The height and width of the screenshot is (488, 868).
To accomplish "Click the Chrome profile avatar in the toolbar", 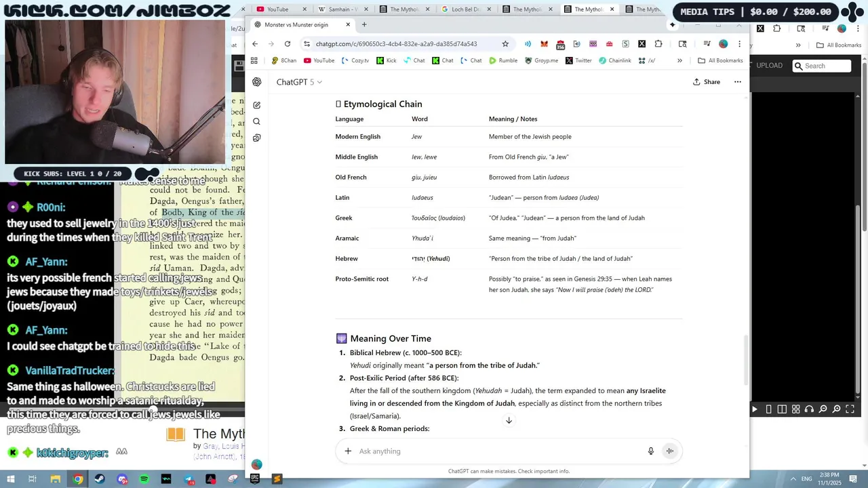I will (x=723, y=44).
